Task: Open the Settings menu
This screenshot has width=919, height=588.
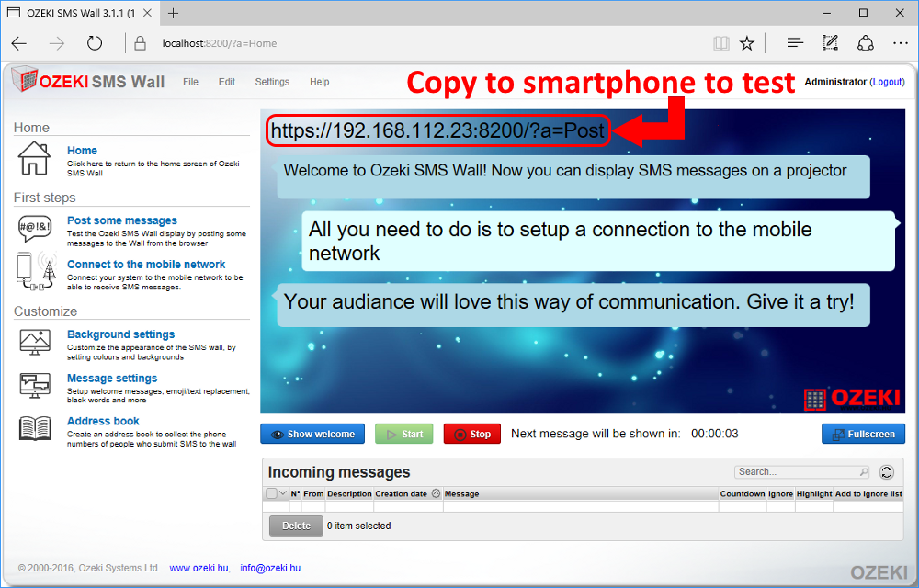Action: [272, 82]
